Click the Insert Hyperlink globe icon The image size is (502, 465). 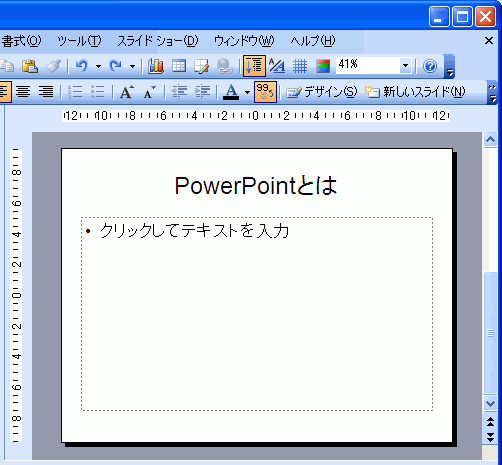[225, 66]
